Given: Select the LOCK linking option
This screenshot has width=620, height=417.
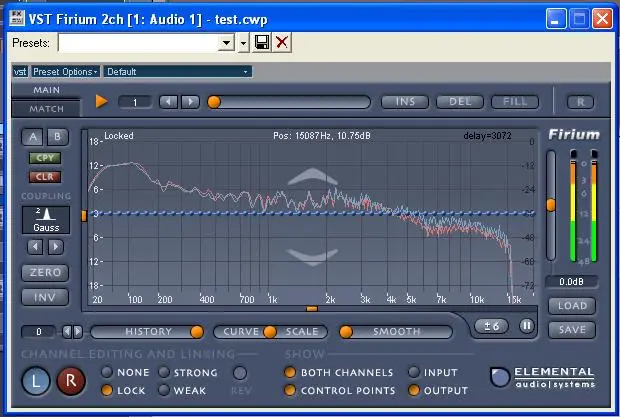Looking at the screenshot, I should [107, 391].
